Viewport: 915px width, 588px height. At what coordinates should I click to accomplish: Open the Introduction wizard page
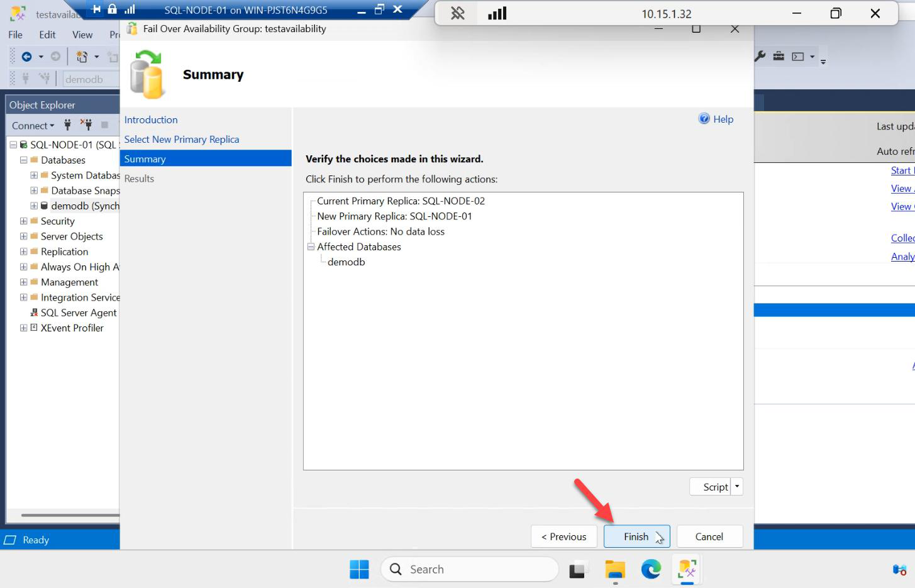(151, 119)
